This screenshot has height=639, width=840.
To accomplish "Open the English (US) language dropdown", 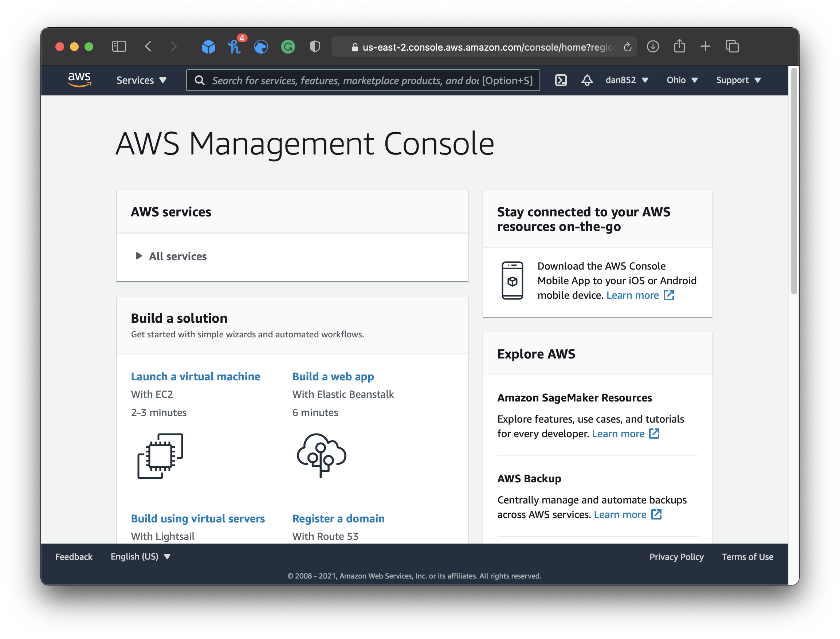I will [x=140, y=556].
